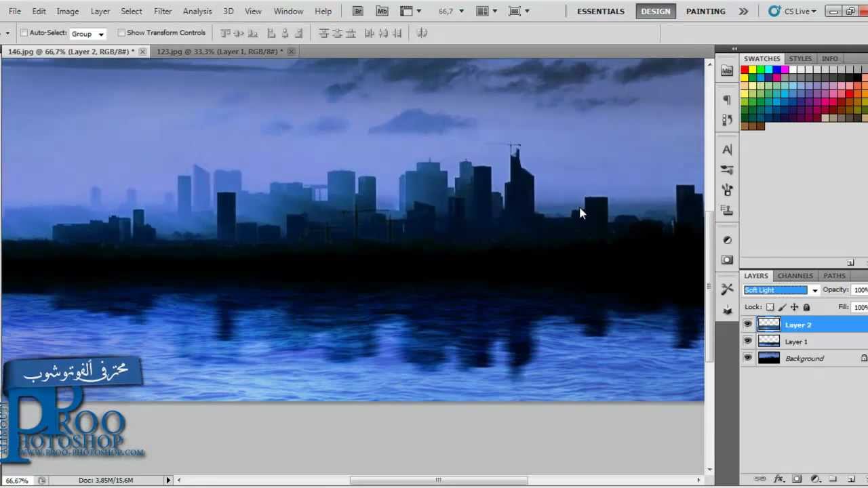868x488 pixels.
Task: Open the Filter menu
Action: (163, 12)
